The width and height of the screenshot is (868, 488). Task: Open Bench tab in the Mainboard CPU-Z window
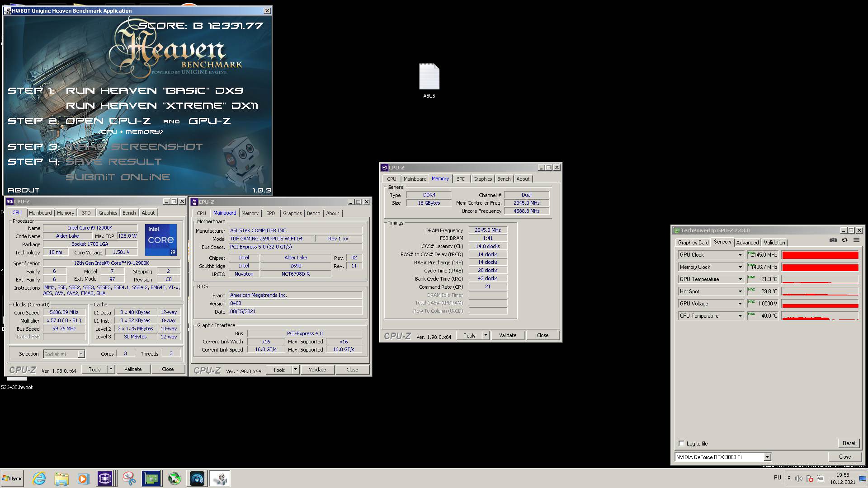point(313,213)
